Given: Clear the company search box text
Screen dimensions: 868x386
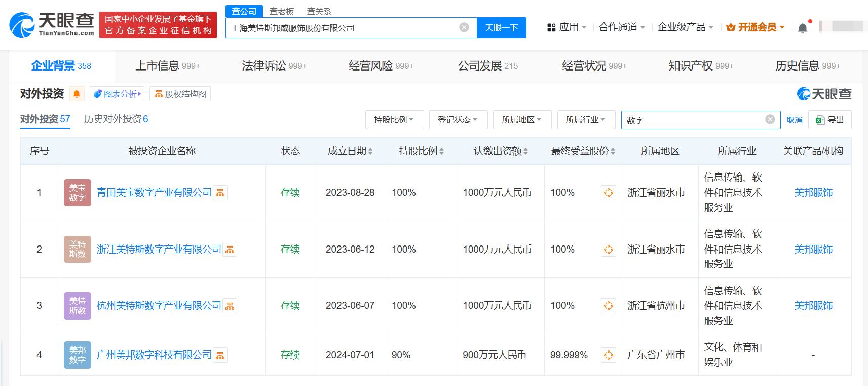Looking at the screenshot, I should 464,27.
